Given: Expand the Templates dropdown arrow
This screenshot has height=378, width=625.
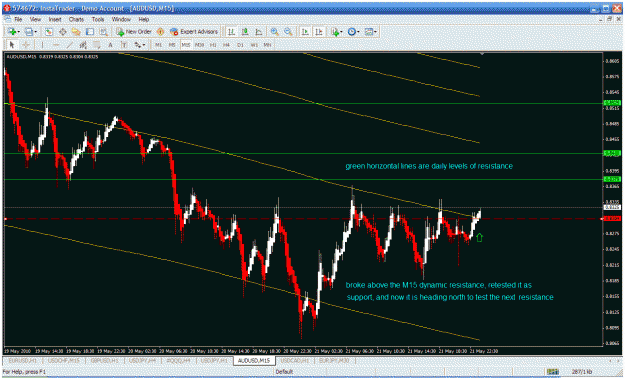Looking at the screenshot, I should [x=375, y=32].
